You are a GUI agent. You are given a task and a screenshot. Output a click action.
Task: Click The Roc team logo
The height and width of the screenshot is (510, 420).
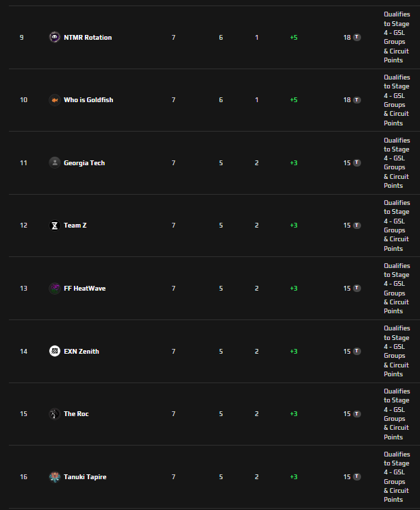[x=55, y=414]
